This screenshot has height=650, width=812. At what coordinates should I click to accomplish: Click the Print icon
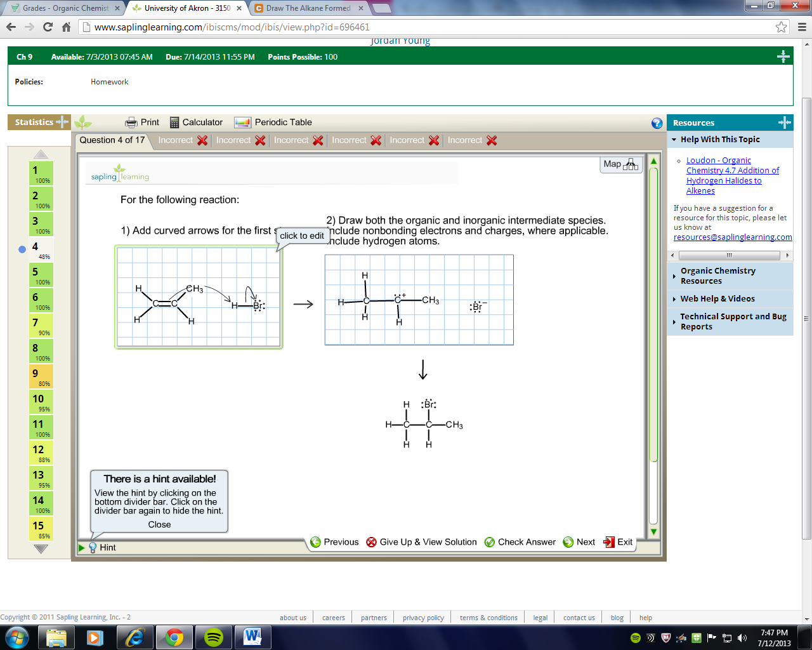[x=131, y=123]
